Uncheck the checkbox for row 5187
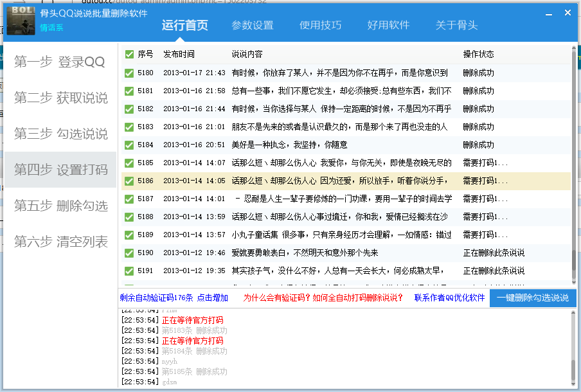Viewport: 581px width, 392px height. (129, 199)
